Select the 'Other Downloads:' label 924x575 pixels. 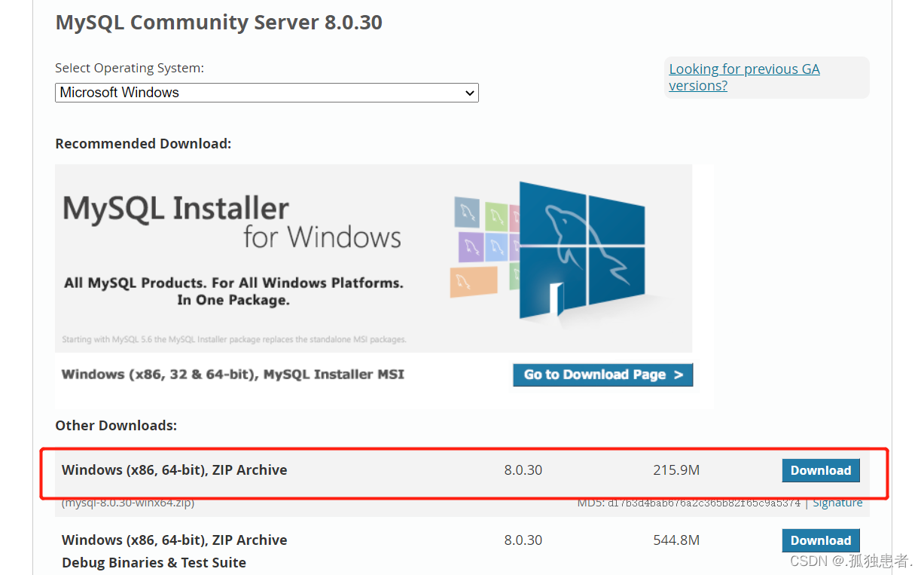click(x=116, y=426)
